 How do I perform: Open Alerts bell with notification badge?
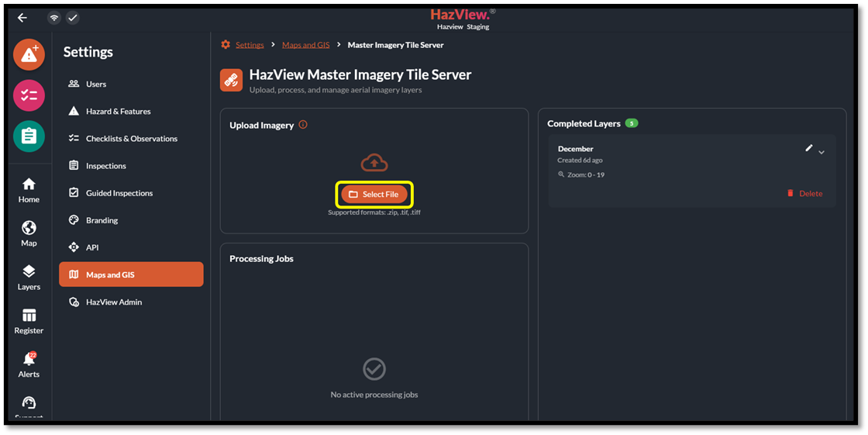click(x=29, y=364)
